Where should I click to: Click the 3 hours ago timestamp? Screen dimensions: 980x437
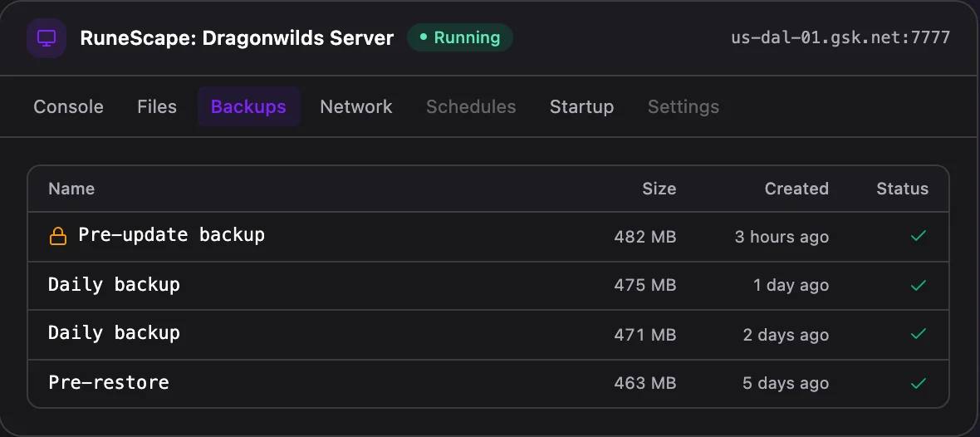pos(782,237)
